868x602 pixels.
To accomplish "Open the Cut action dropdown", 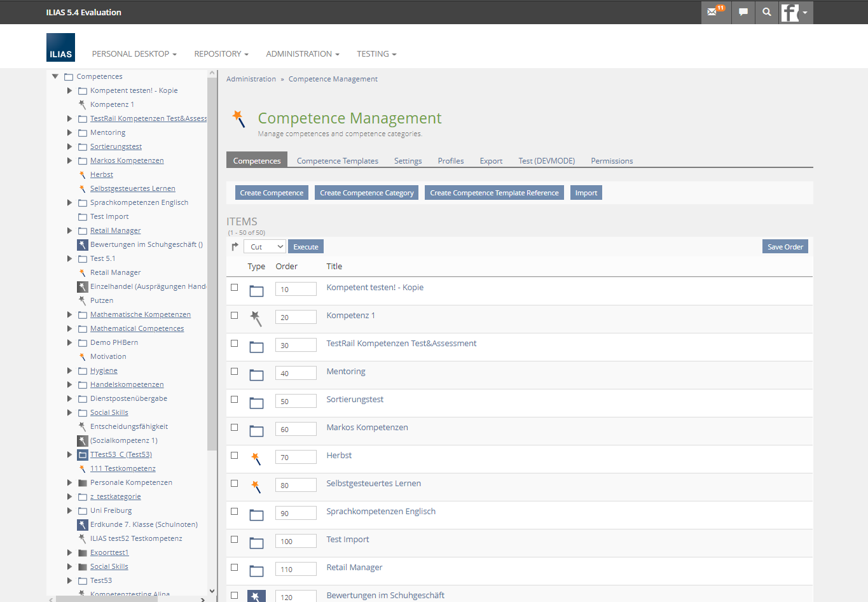I will [x=264, y=247].
